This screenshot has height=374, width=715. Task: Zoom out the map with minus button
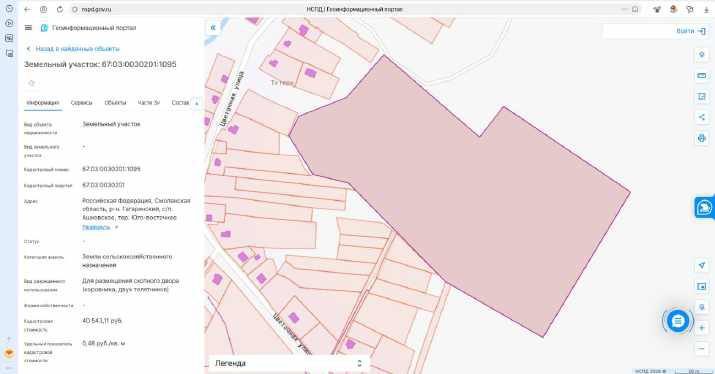pyautogui.click(x=702, y=349)
